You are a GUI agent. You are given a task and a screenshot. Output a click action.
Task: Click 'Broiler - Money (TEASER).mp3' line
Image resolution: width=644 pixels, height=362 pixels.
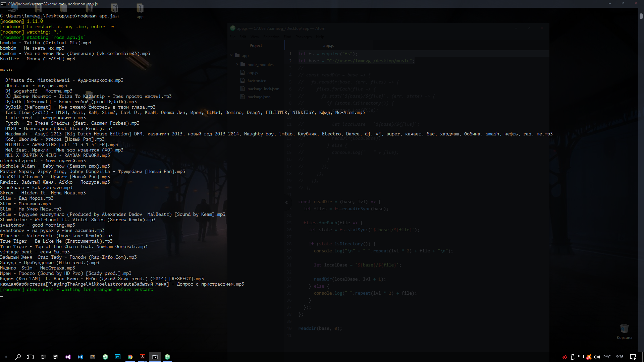pos(38,59)
